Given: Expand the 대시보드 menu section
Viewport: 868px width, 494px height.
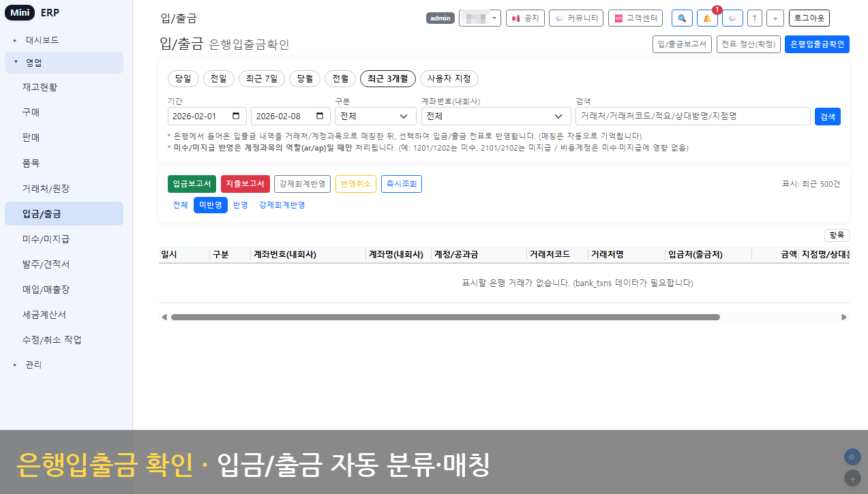Looking at the screenshot, I should point(64,40).
